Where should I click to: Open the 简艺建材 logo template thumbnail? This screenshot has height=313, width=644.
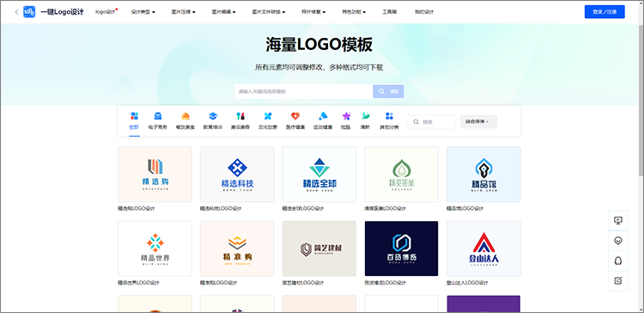319,249
